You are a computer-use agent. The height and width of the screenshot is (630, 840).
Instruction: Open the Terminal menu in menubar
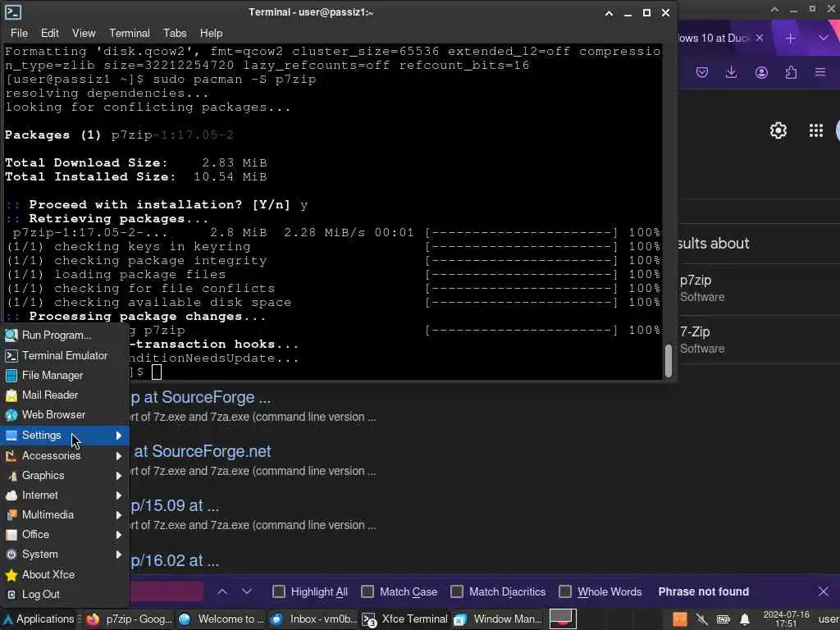[130, 33]
